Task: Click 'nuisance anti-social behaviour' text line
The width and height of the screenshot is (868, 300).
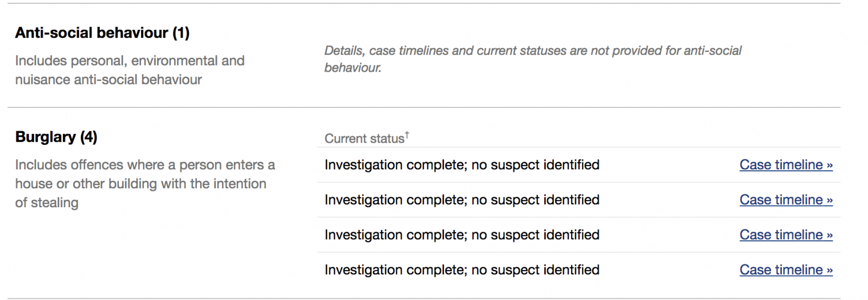Action: pyautogui.click(x=108, y=80)
